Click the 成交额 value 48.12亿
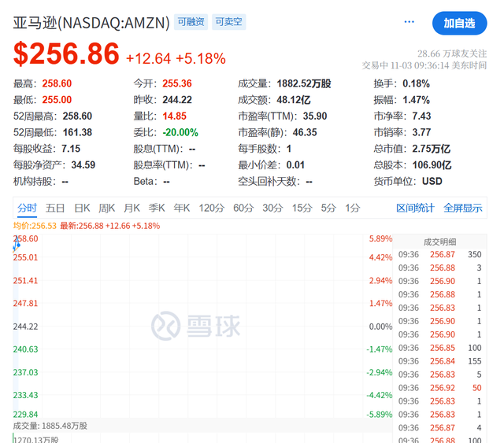The height and width of the screenshot is (443, 504). pyautogui.click(x=294, y=100)
